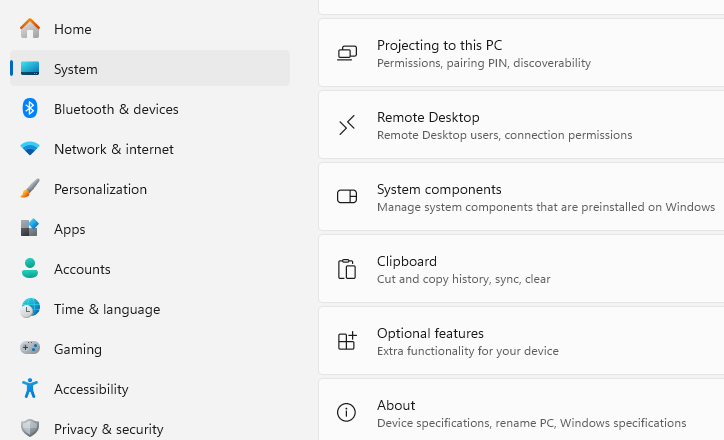Click the Gaming controller icon
Viewport: 724px width, 440px height.
(x=30, y=349)
